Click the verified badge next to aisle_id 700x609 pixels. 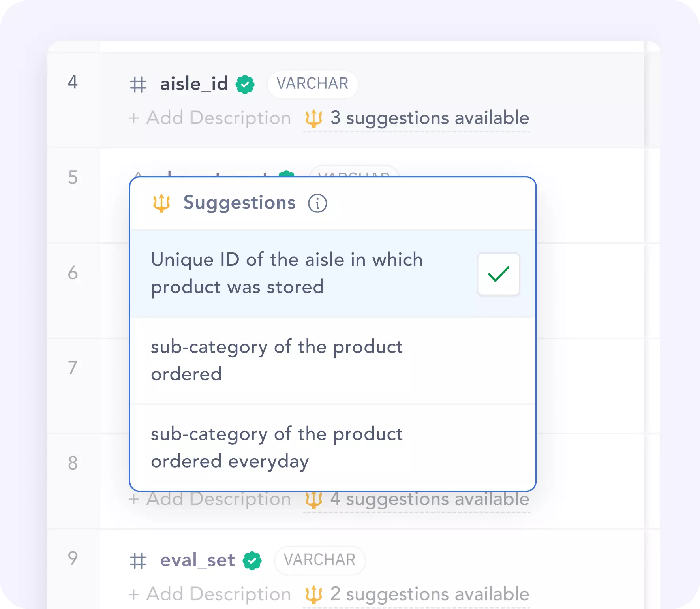[x=245, y=85]
